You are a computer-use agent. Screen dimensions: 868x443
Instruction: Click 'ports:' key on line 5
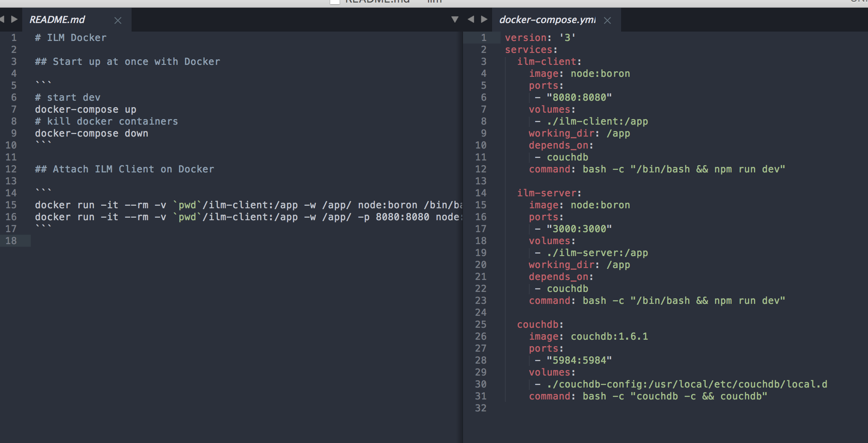546,85
